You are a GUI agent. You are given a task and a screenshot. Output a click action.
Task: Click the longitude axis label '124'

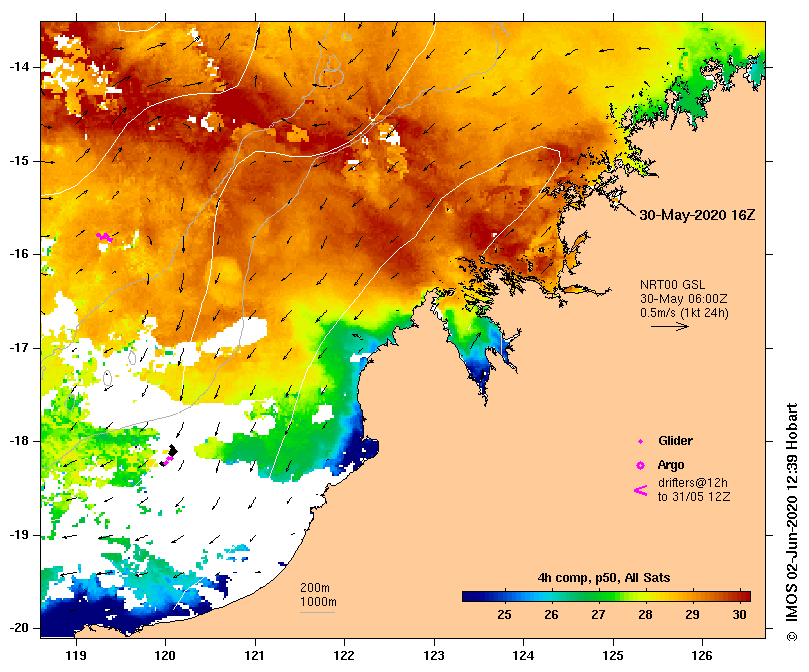point(523,656)
